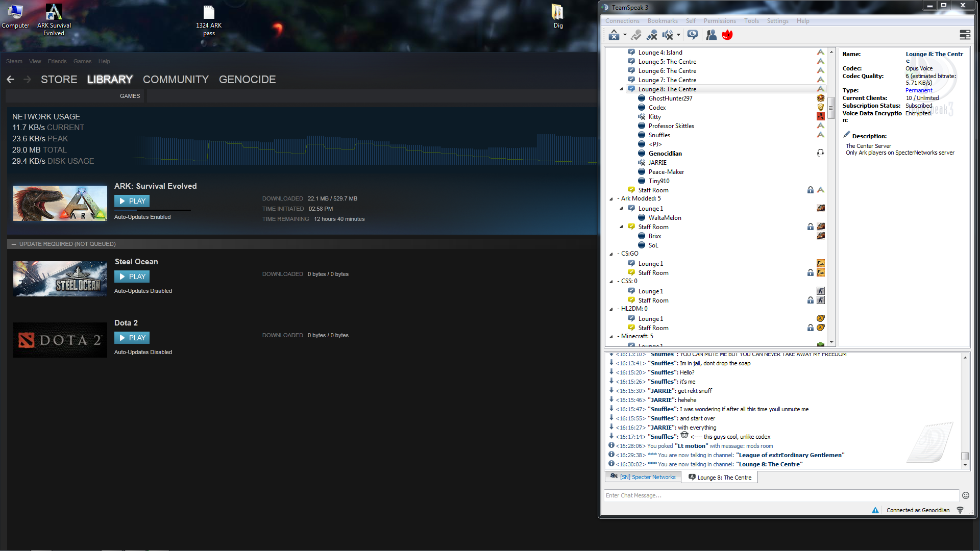
Task: Click the CS:GO icon on CS:GO Lounge 1
Action: click(x=820, y=263)
